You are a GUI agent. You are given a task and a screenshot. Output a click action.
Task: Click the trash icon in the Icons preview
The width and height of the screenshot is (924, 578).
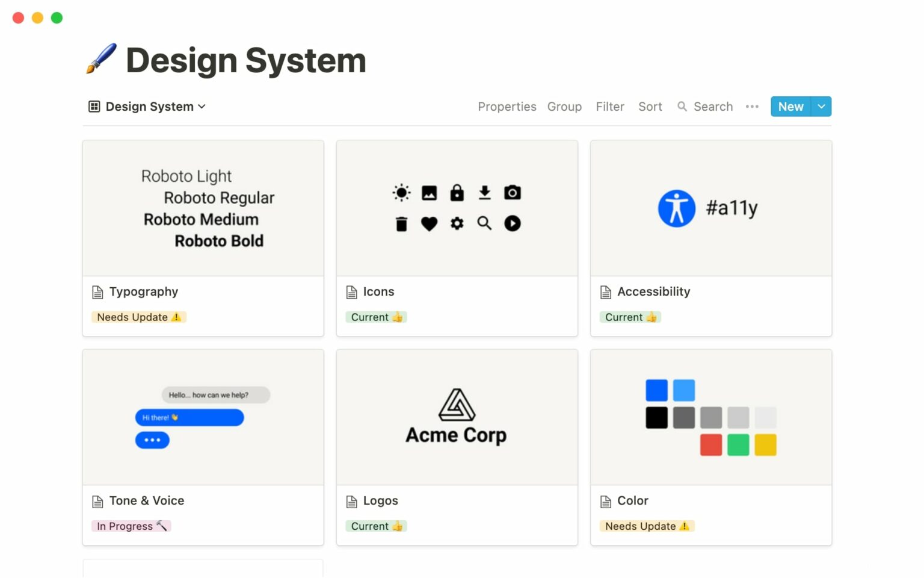401,223
